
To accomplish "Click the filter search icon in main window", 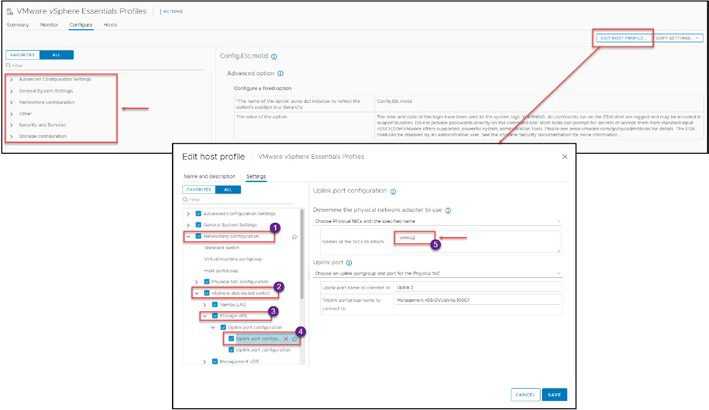I will (x=8, y=66).
